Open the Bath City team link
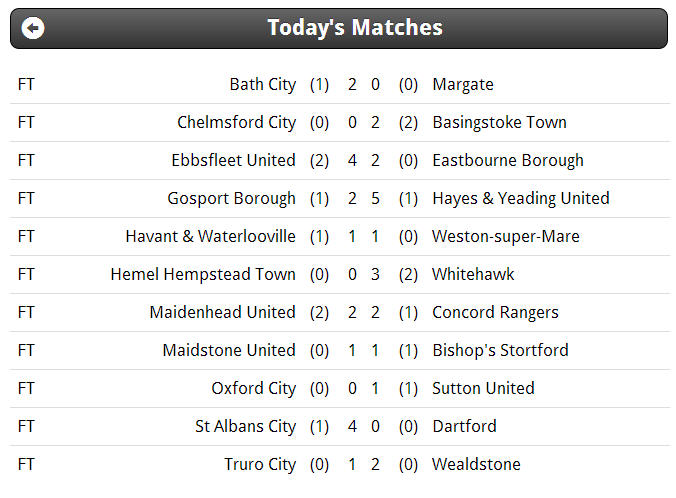The image size is (676, 498). coord(263,85)
